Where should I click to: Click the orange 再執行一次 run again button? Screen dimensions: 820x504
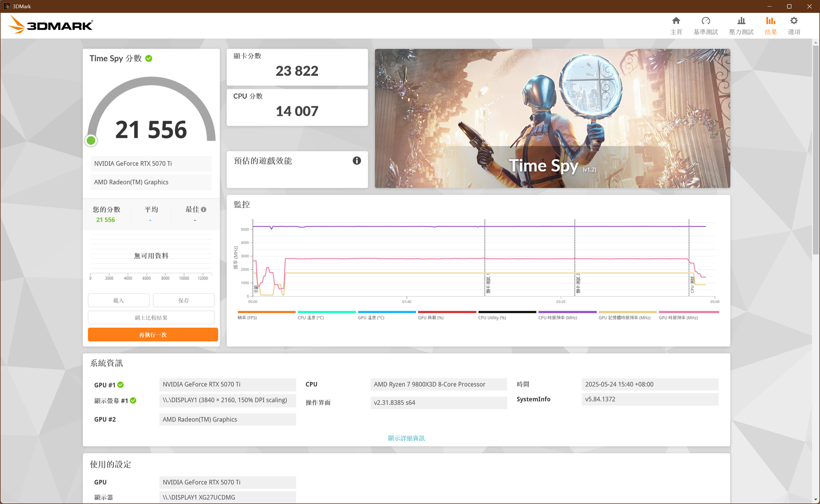pos(153,335)
